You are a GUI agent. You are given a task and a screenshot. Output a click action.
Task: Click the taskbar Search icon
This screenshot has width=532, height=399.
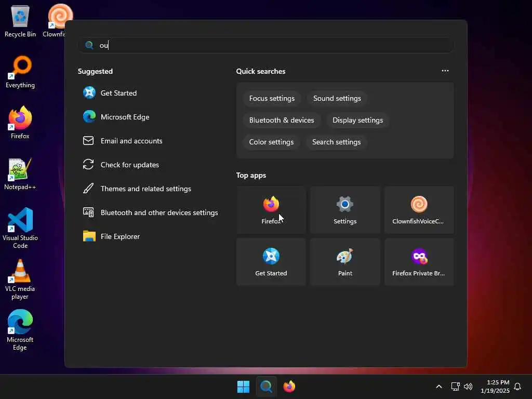[267, 387]
